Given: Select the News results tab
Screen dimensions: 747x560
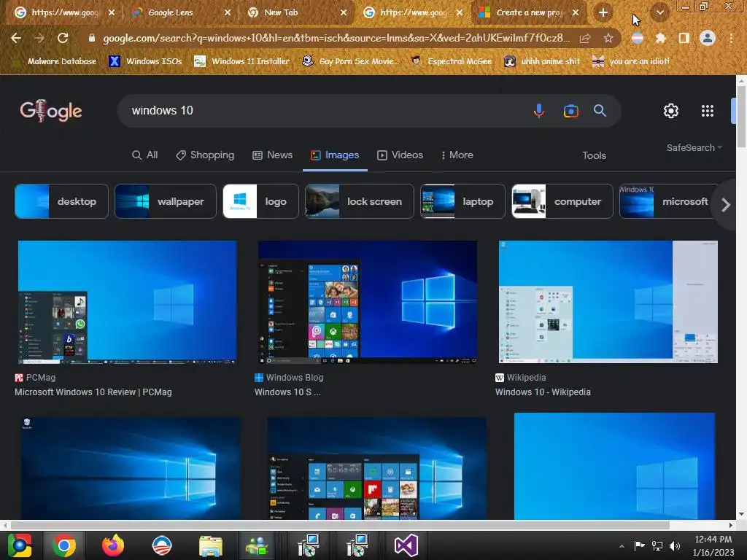Looking at the screenshot, I should point(273,155).
